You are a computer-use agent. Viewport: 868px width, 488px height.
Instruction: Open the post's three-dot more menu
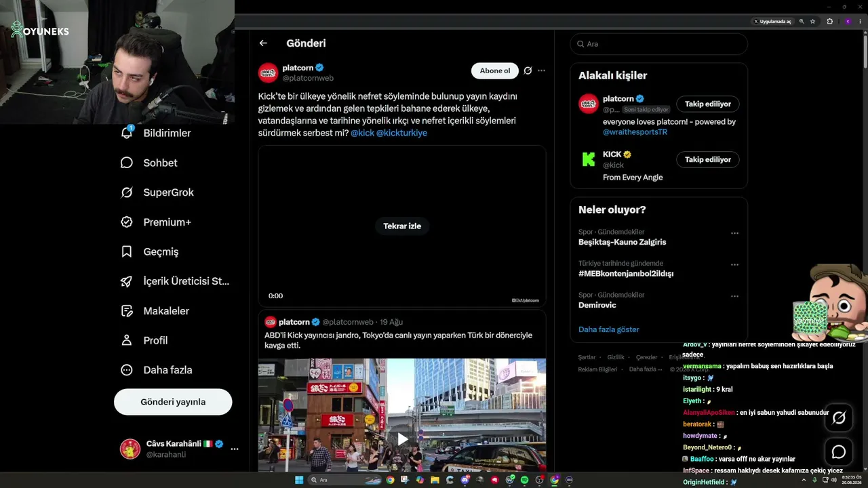[541, 70]
